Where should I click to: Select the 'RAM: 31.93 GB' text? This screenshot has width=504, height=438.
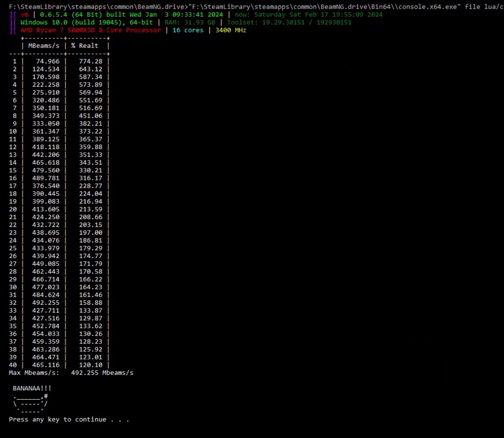pos(190,22)
